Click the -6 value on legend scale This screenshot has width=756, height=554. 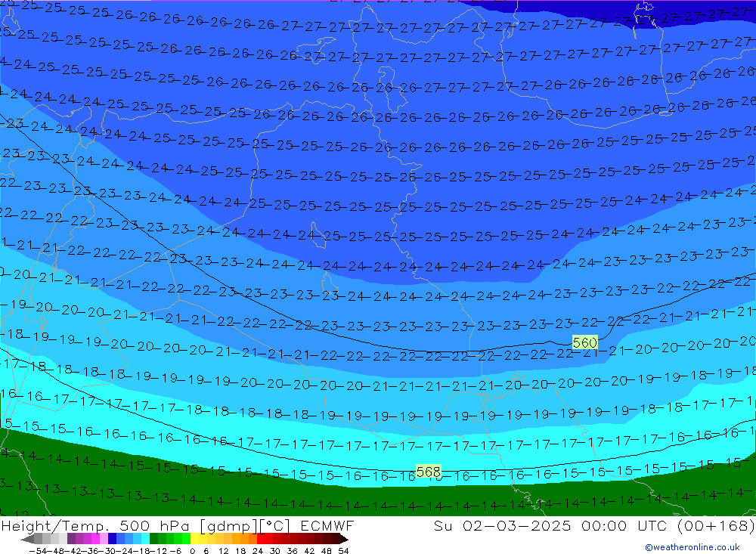pyautogui.click(x=175, y=551)
